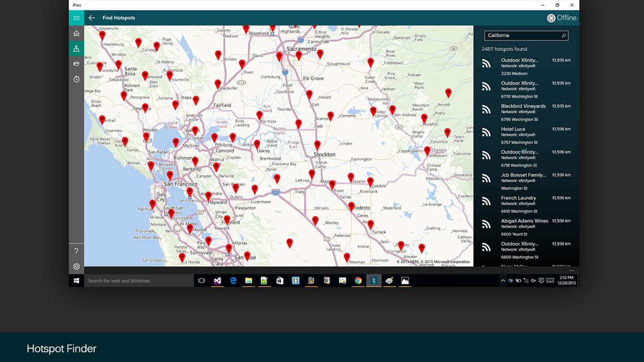Switch to Google Chrome in the taskbar
The image size is (644, 362).
click(x=358, y=281)
